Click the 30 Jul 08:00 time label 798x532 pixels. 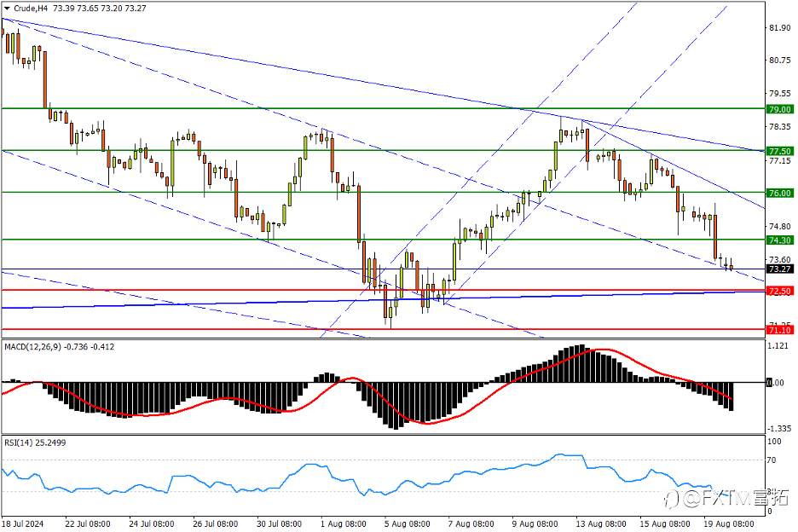tap(279, 523)
